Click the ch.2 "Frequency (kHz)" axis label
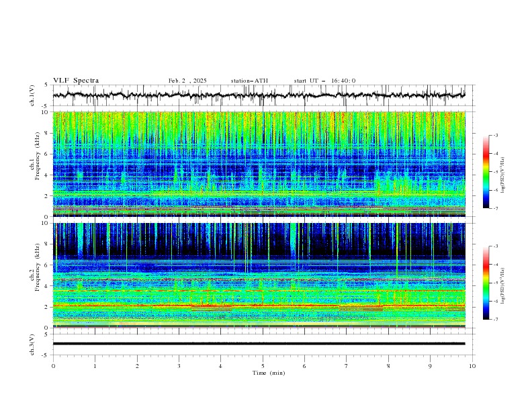 pos(38,267)
